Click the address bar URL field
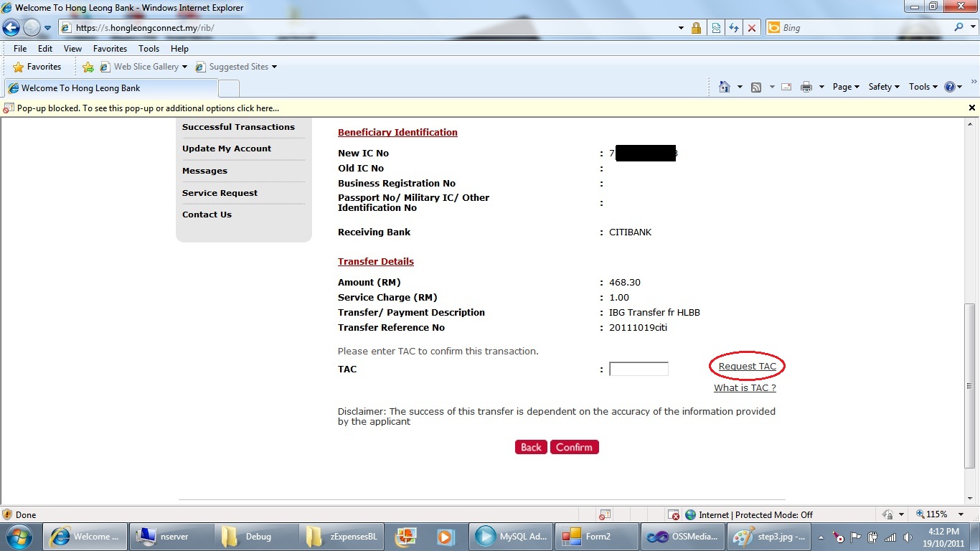The height and width of the screenshot is (551, 980). [x=366, y=28]
